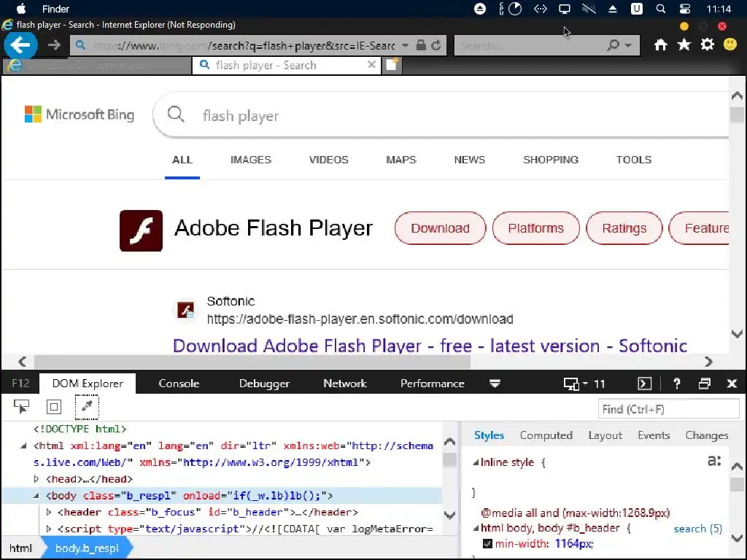Click the Adobe Flash Player logo thumbnail
Image resolution: width=747 pixels, height=560 pixels.
(141, 230)
